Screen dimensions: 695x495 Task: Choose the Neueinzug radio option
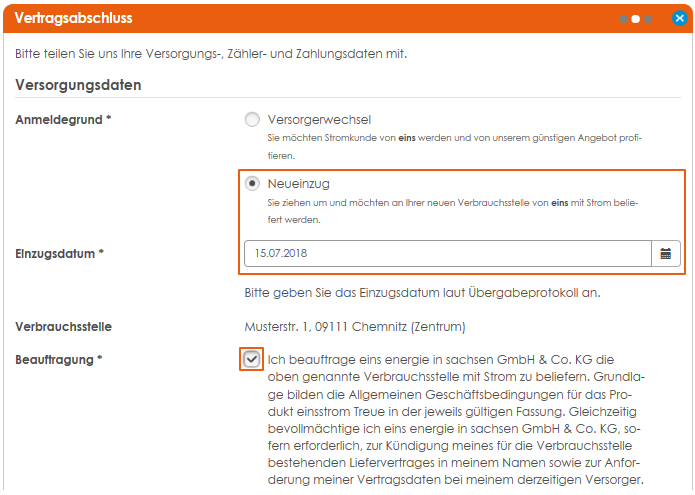[252, 184]
